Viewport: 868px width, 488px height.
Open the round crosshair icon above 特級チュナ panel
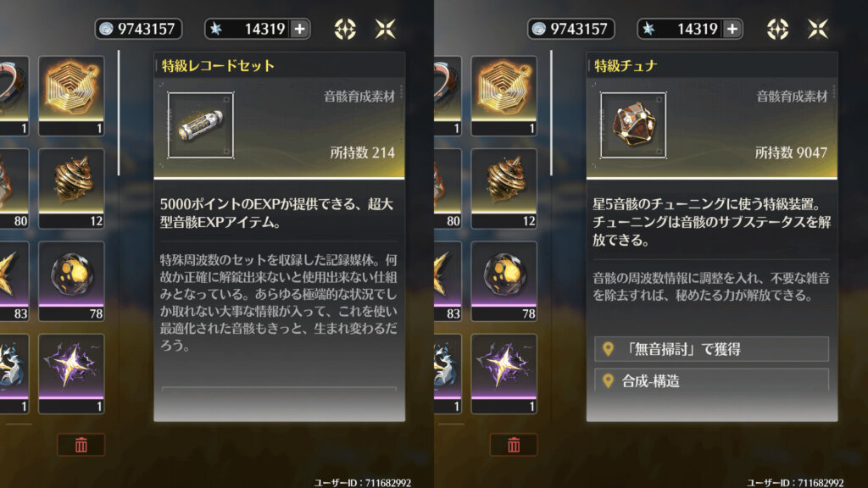[x=778, y=29]
